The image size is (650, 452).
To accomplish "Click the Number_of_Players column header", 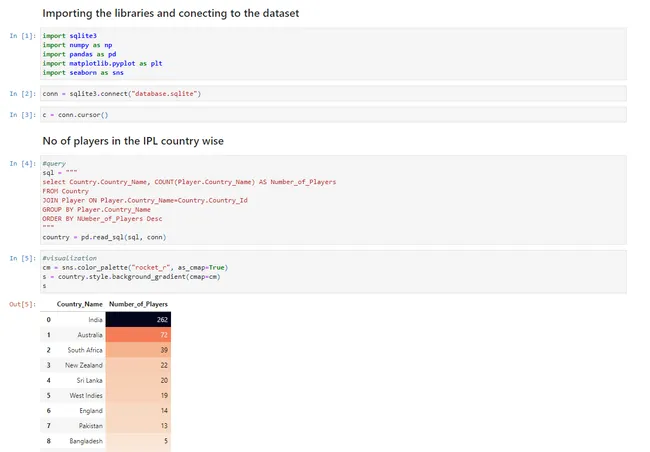I will [x=138, y=304].
